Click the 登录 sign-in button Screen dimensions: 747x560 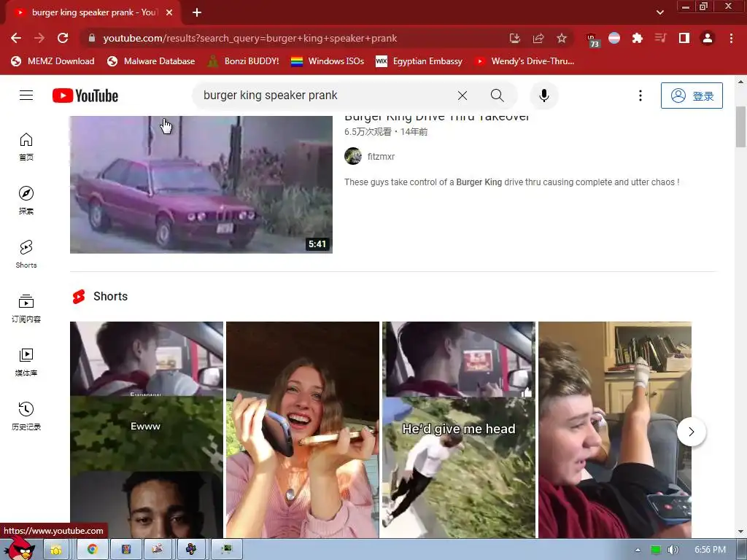692,96
